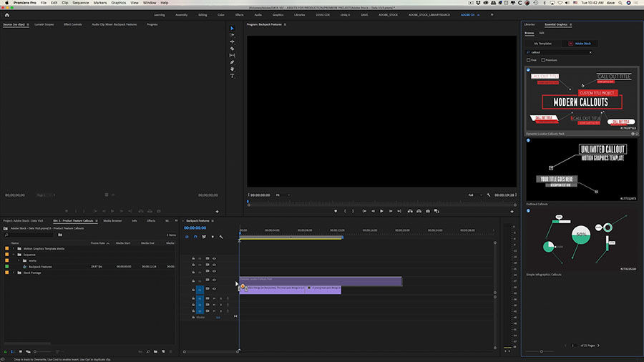Click the Adobe Stock button
This screenshot has height=362, width=644.
coord(580,44)
